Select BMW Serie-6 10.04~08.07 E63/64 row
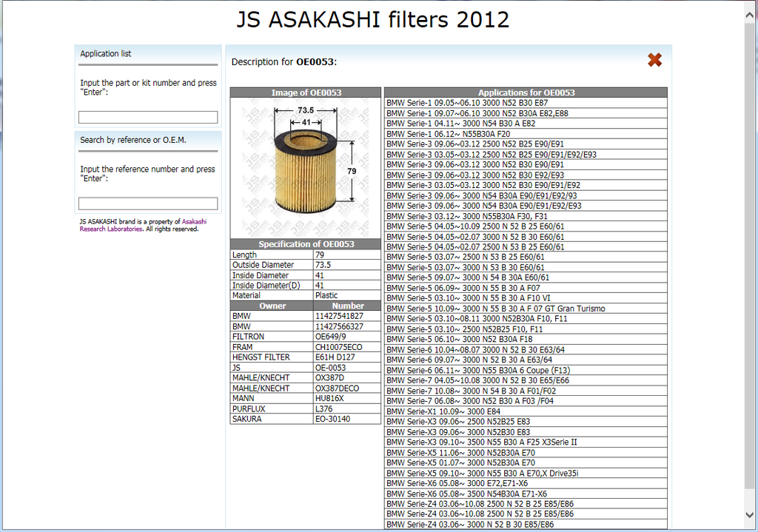The height and width of the screenshot is (532, 758). coord(526,349)
